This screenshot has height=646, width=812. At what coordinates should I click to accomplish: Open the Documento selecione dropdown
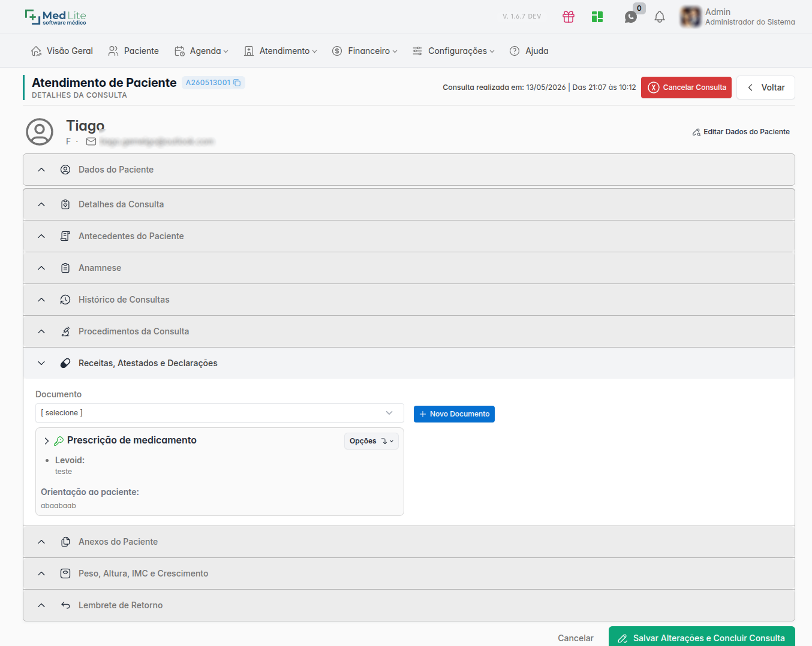219,413
